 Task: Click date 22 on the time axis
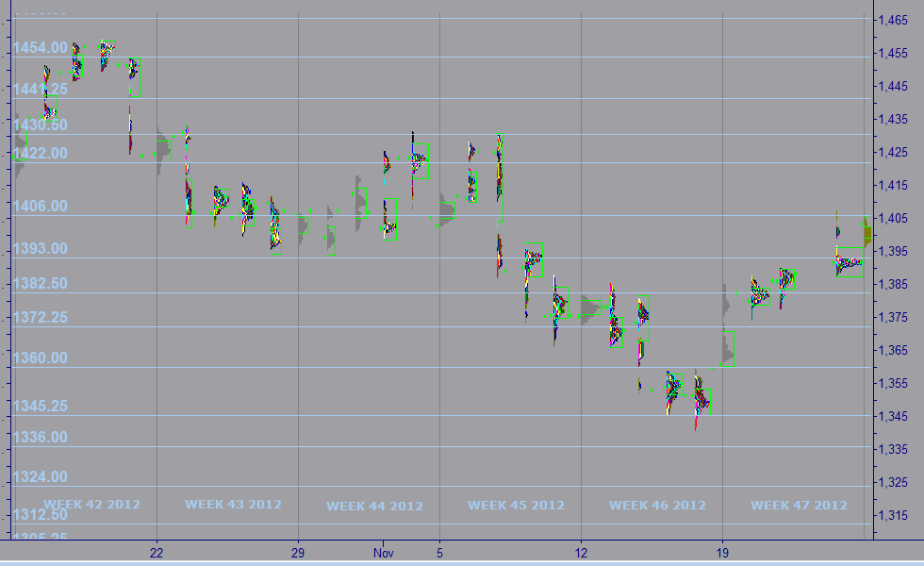point(157,553)
